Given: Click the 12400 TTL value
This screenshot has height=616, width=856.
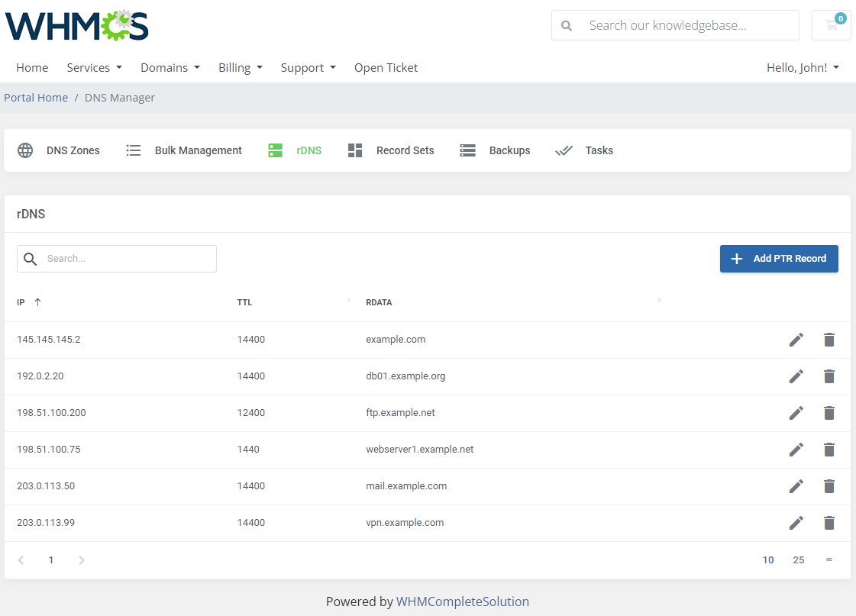Looking at the screenshot, I should (251, 412).
